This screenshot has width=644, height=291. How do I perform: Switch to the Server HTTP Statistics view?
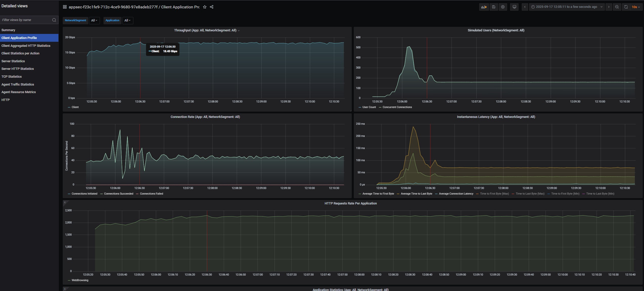[x=18, y=69]
